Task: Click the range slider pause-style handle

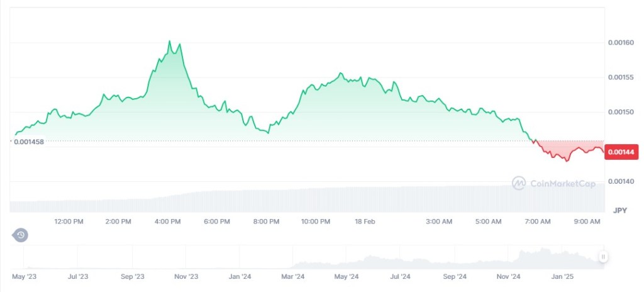Action: (603, 257)
